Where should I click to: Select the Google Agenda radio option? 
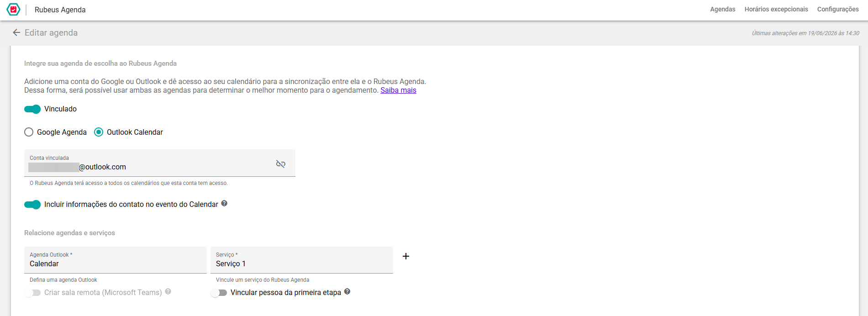(x=29, y=132)
